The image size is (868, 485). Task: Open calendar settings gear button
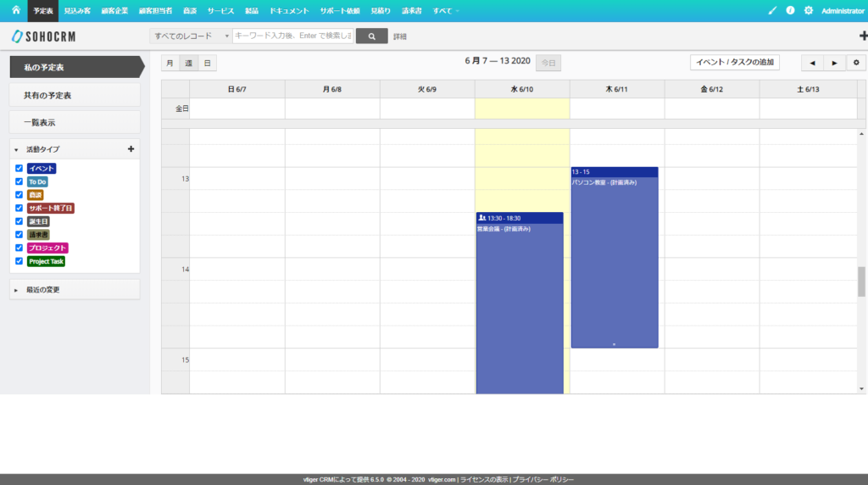pos(855,63)
